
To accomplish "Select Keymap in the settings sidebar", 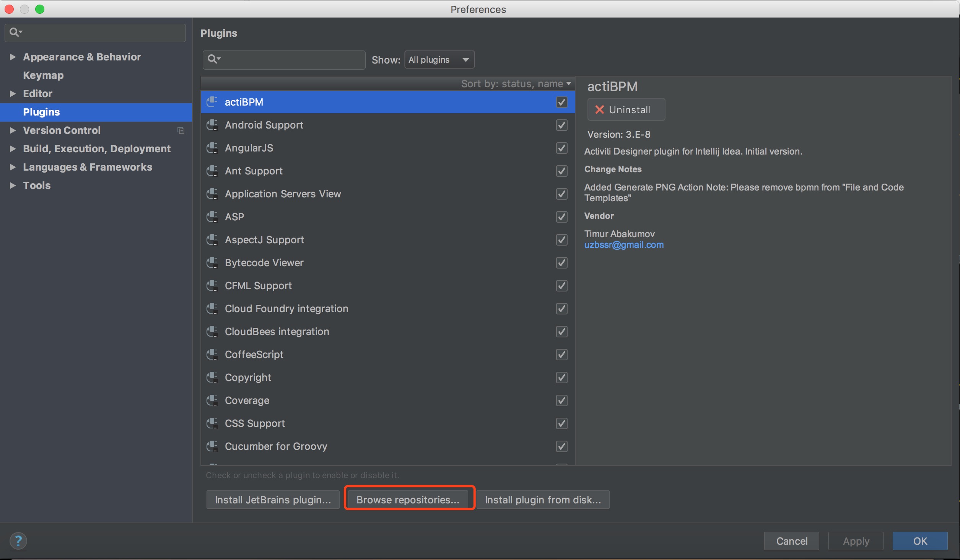I will point(43,75).
